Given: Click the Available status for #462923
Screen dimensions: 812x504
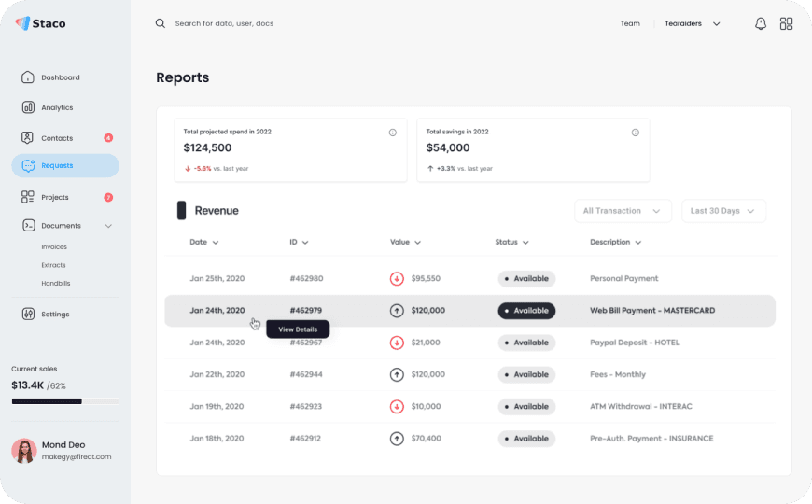Looking at the screenshot, I should [526, 407].
